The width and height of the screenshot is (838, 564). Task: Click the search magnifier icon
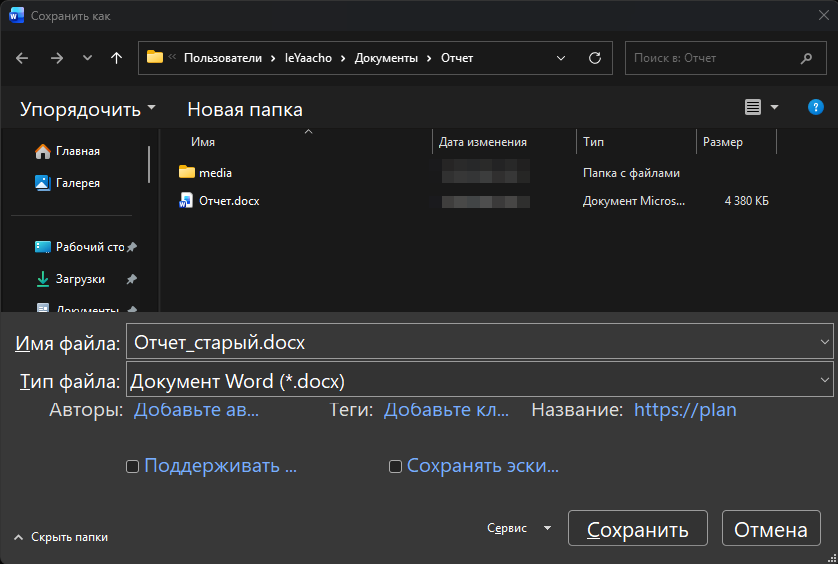coord(806,58)
